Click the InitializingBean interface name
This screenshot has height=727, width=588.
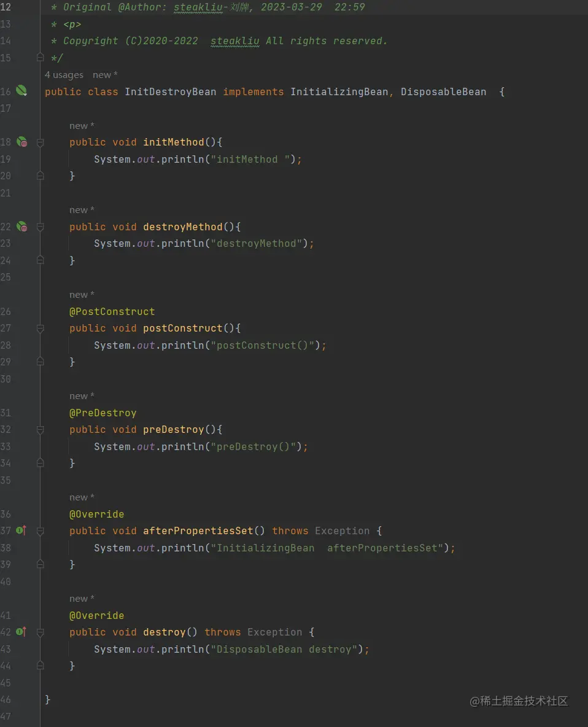pyautogui.click(x=339, y=92)
